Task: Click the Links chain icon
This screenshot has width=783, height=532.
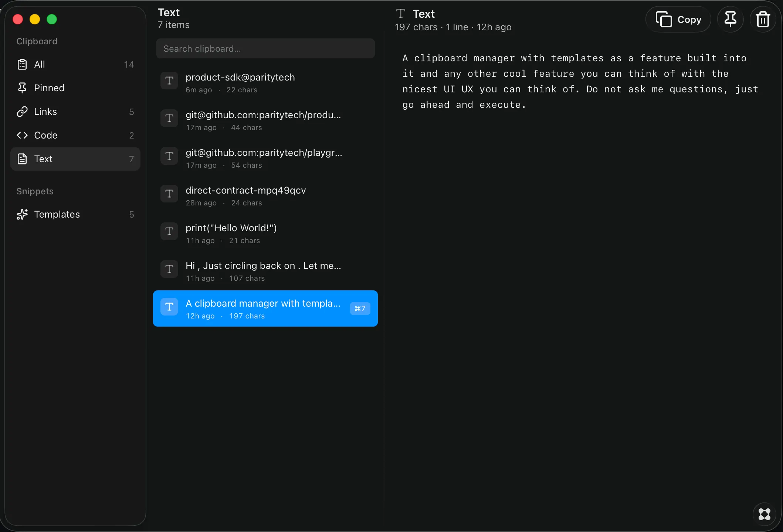Action: pyautogui.click(x=22, y=112)
